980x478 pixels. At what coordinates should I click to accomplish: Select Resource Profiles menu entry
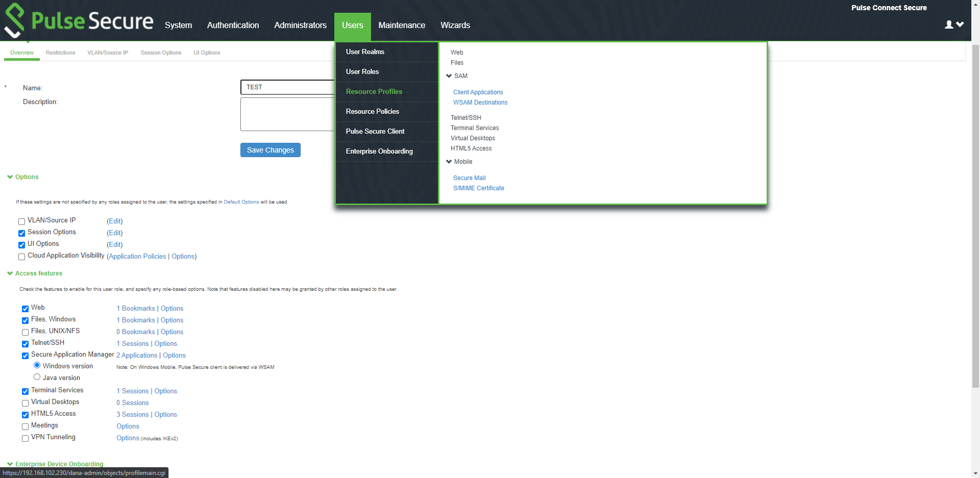click(387, 92)
